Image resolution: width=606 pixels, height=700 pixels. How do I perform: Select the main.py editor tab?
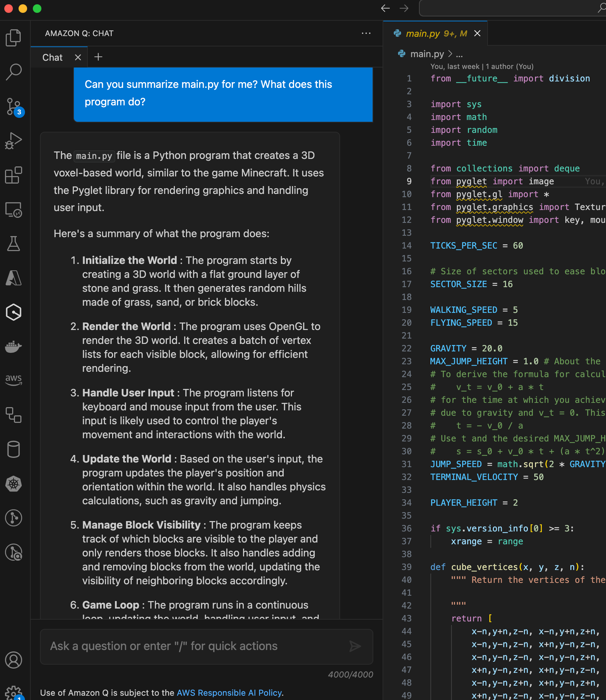tap(436, 33)
